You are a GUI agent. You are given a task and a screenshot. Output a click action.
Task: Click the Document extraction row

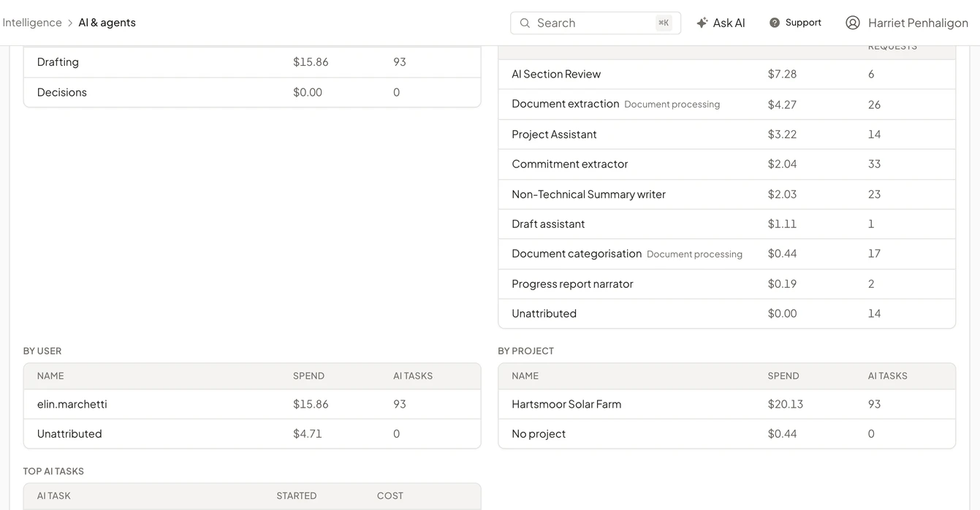pyautogui.click(x=726, y=104)
